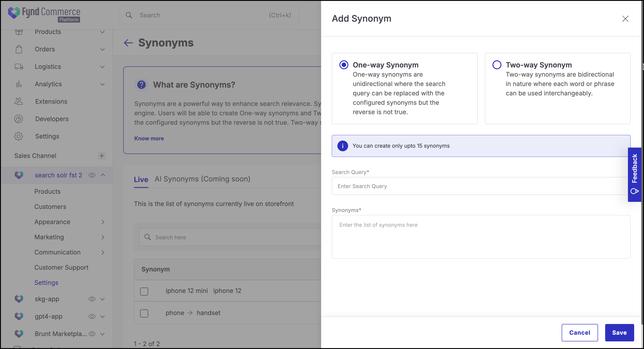644x349 pixels.
Task: Open the Developers menu item
Action: 52,119
